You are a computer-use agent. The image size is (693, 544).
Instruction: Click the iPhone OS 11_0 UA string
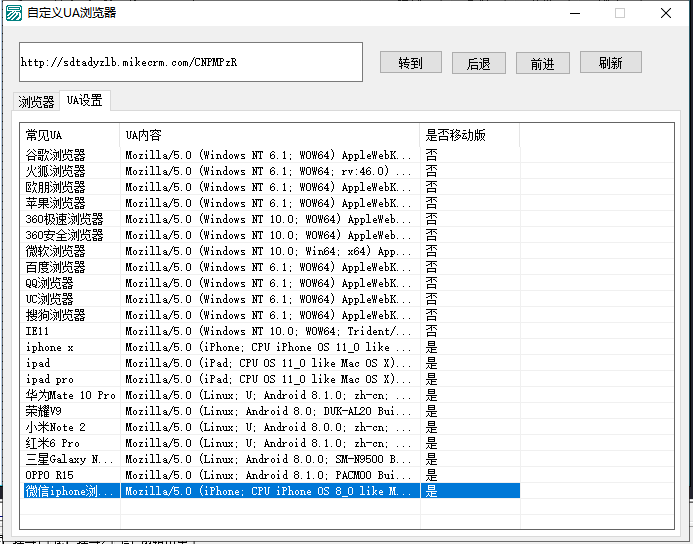(x=268, y=347)
